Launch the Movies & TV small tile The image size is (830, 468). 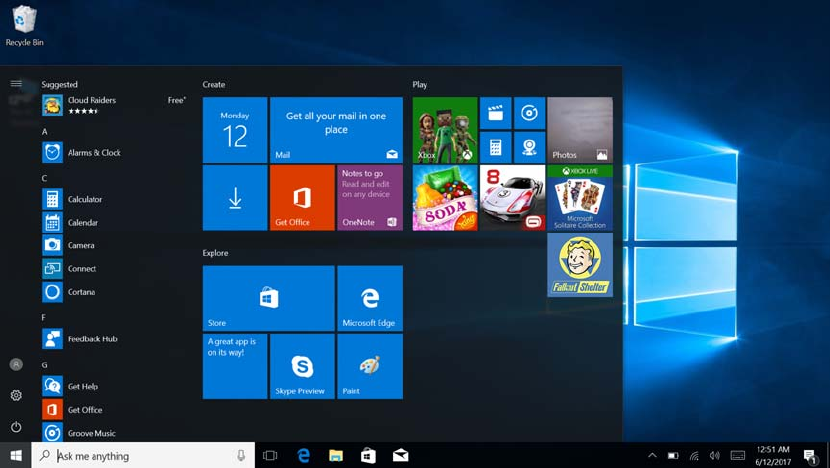pos(495,113)
